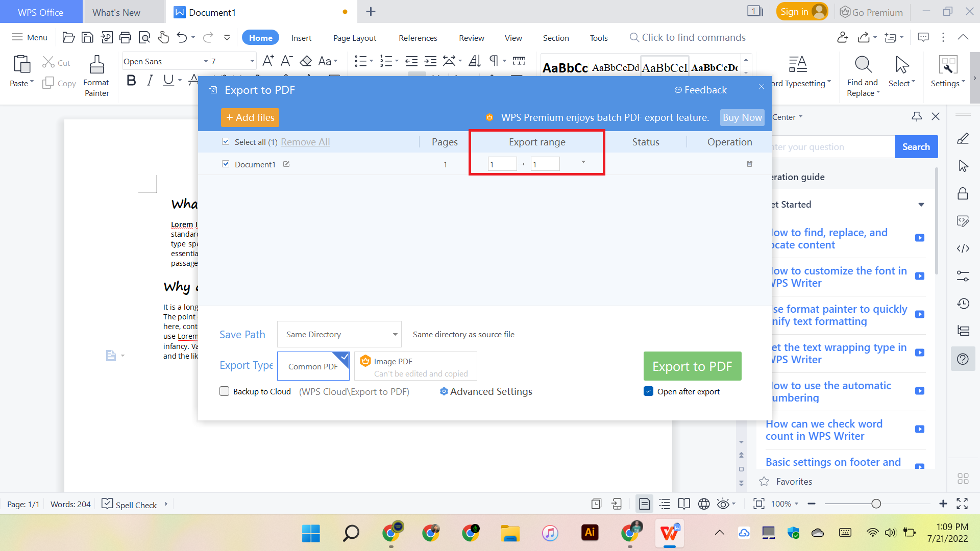This screenshot has width=980, height=551.
Task: Click the Format Painter icon
Action: pyautogui.click(x=96, y=65)
